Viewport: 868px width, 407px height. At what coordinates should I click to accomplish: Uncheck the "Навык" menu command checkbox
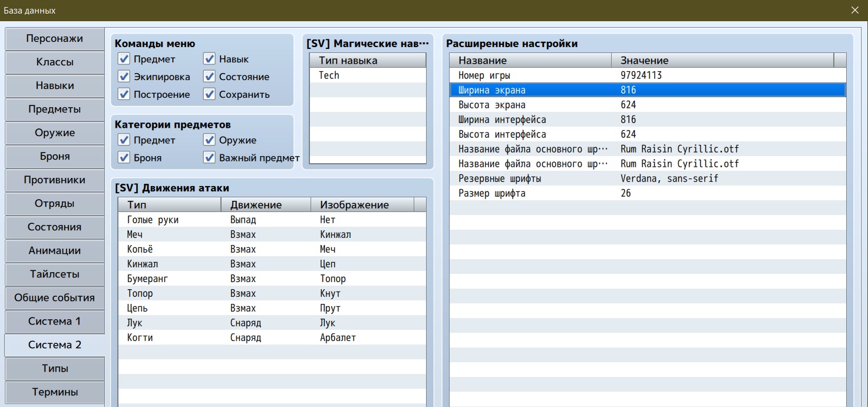(x=210, y=58)
